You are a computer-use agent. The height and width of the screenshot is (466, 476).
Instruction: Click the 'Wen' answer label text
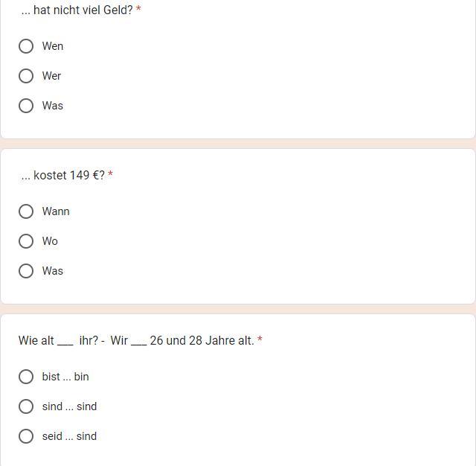tap(53, 46)
